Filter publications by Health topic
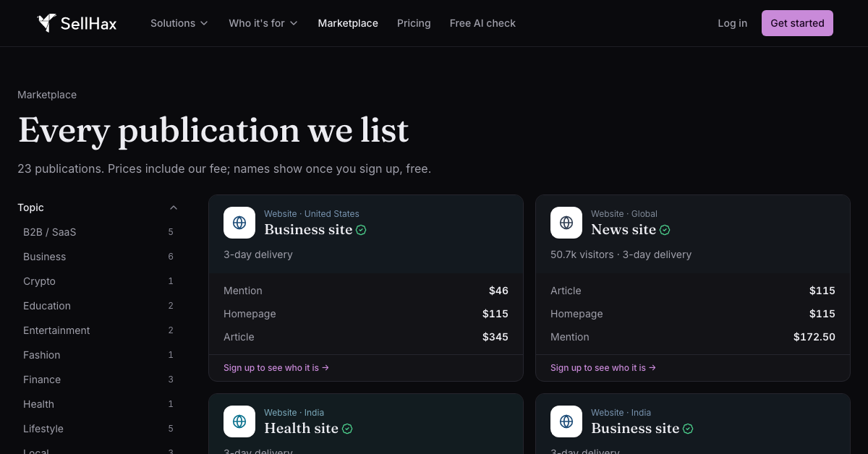Image resolution: width=868 pixels, height=454 pixels. coord(98,404)
